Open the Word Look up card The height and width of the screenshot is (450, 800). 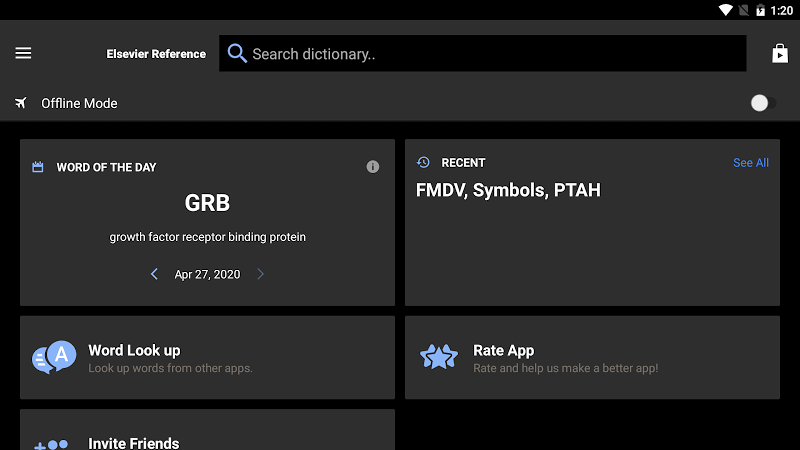click(x=207, y=357)
